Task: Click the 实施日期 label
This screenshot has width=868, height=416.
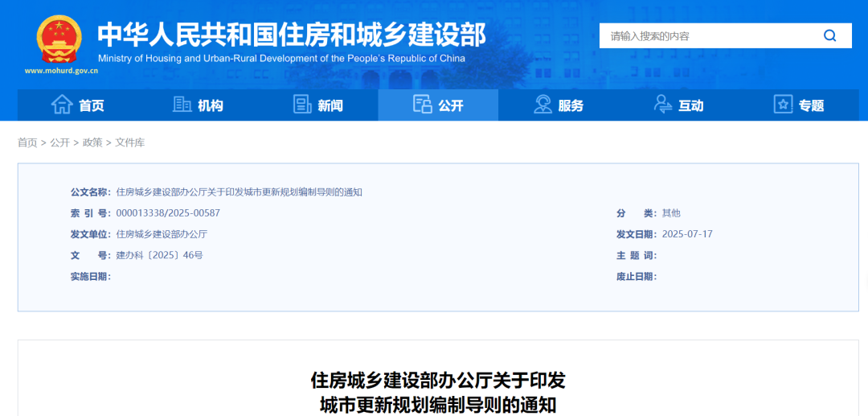Action: 91,277
